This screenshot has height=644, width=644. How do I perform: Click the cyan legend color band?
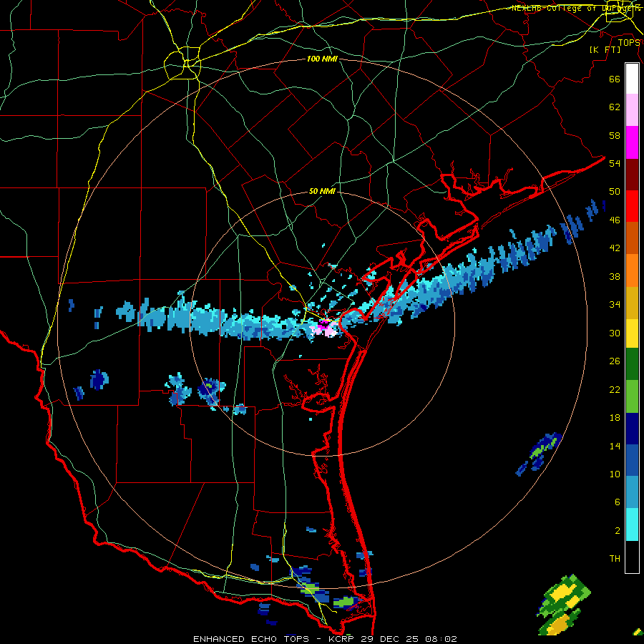point(632,525)
